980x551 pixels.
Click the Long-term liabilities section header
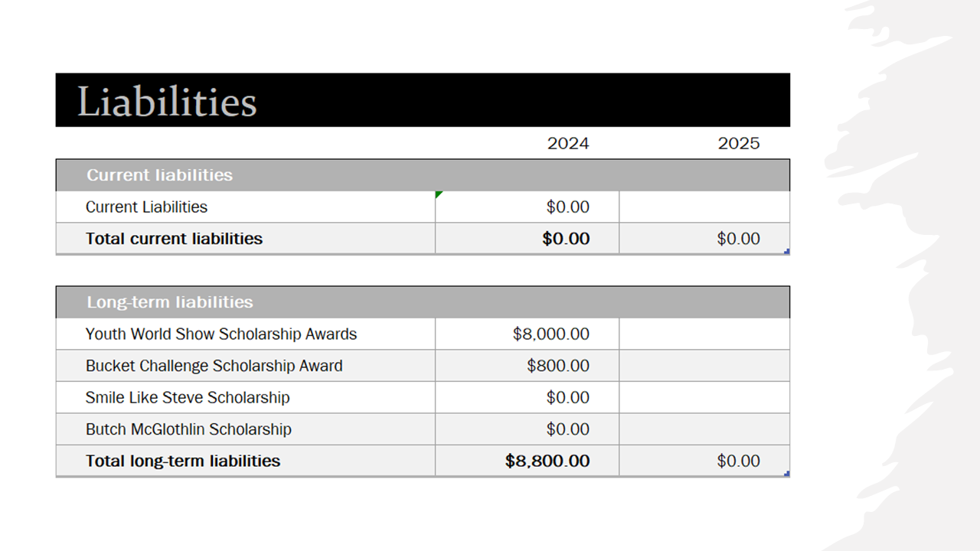169,302
